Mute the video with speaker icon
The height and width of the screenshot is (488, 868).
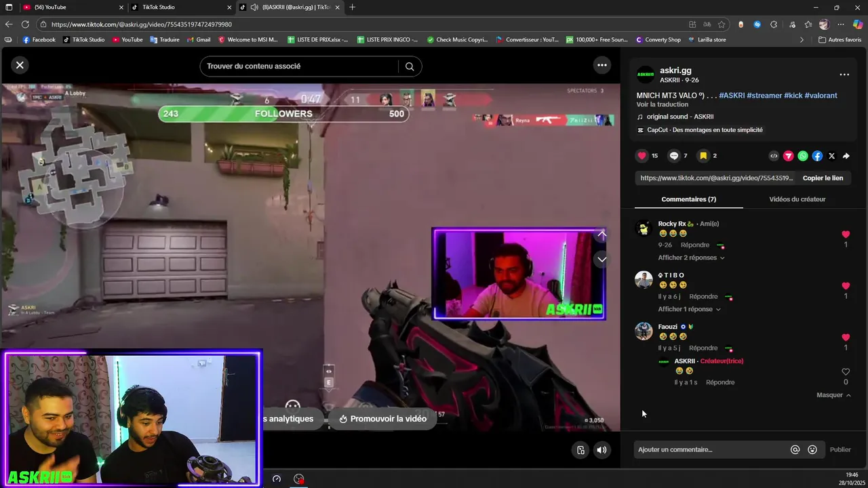pyautogui.click(x=601, y=450)
